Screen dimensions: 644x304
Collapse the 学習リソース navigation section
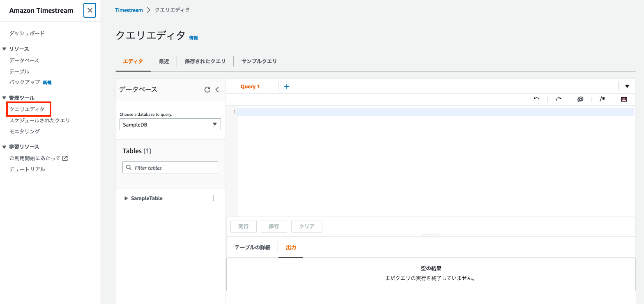[4, 147]
